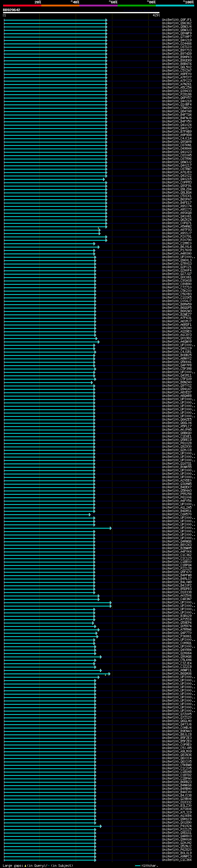Select hit label UniRef100_A9NPC3
This screenshot has height=868, width=197.
(177, 856)
